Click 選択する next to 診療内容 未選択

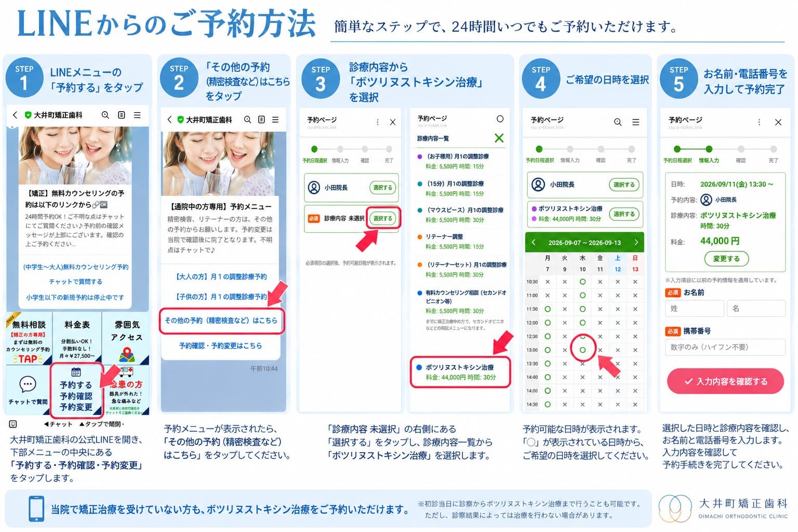point(383,219)
